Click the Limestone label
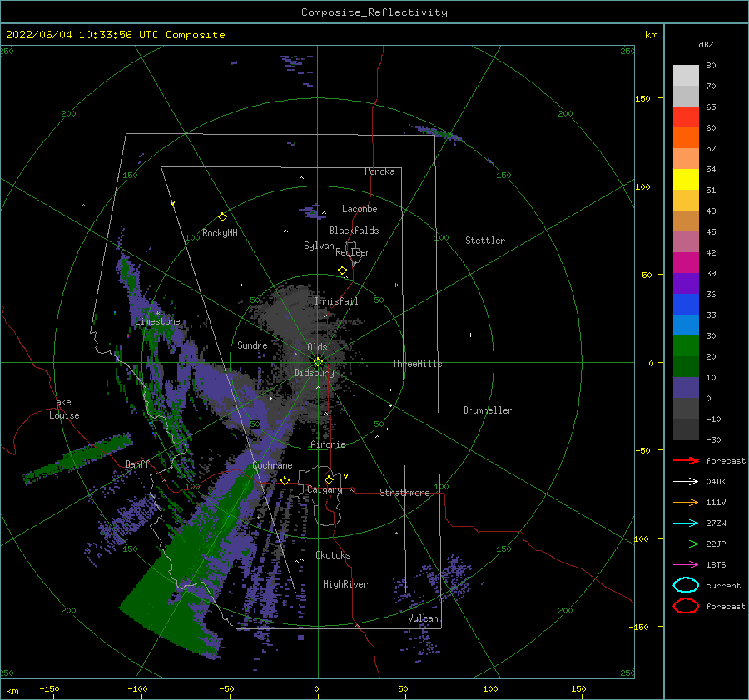The image size is (749, 700). (157, 321)
